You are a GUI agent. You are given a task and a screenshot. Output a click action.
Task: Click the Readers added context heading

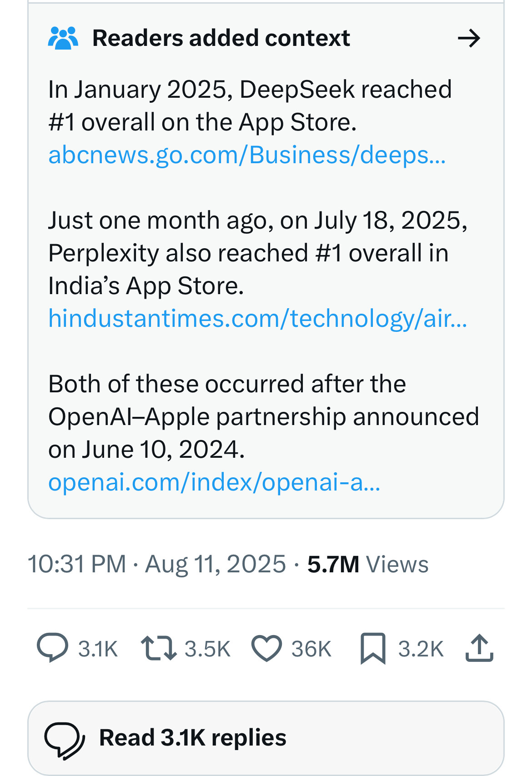point(221,38)
